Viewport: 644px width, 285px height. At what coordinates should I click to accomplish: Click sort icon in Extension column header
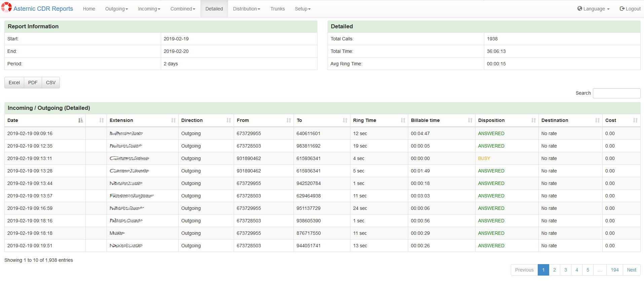173,120
